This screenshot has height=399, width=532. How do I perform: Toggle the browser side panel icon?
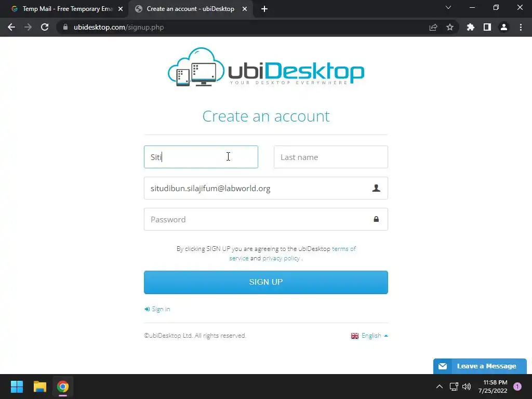(x=487, y=27)
